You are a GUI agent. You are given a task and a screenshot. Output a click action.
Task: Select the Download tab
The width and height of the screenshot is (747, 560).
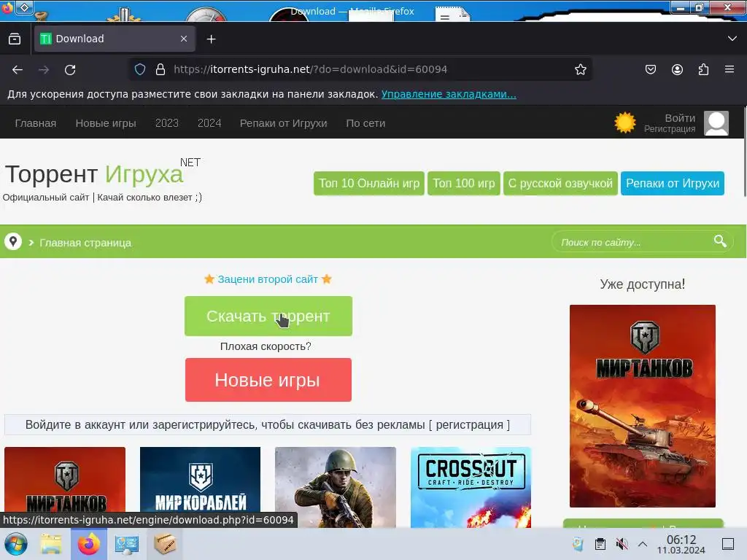[x=115, y=39]
